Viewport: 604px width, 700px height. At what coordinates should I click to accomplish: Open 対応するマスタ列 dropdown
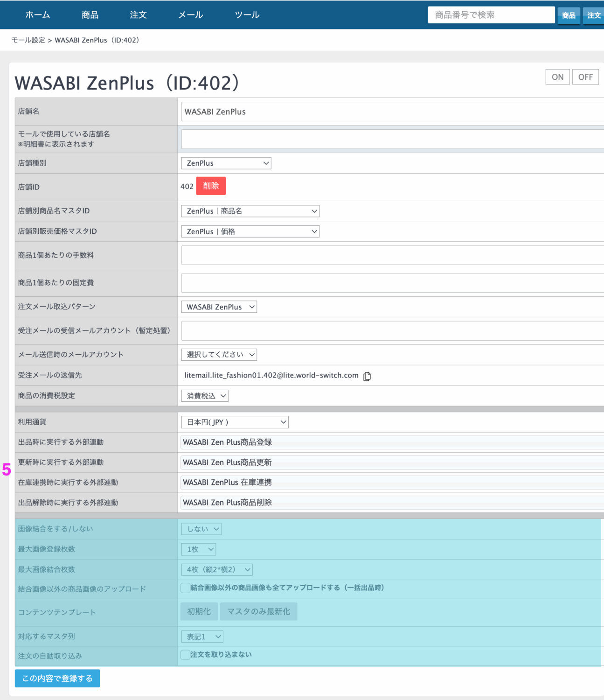[202, 637]
